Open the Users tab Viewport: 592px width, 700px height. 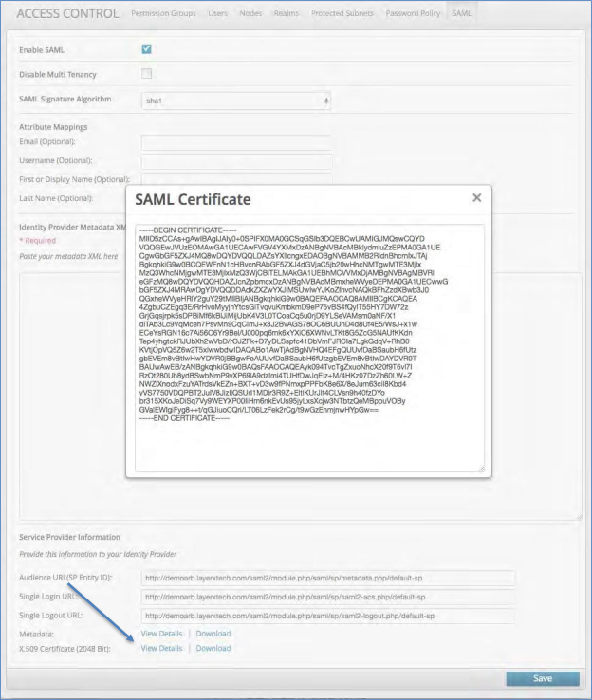click(216, 14)
